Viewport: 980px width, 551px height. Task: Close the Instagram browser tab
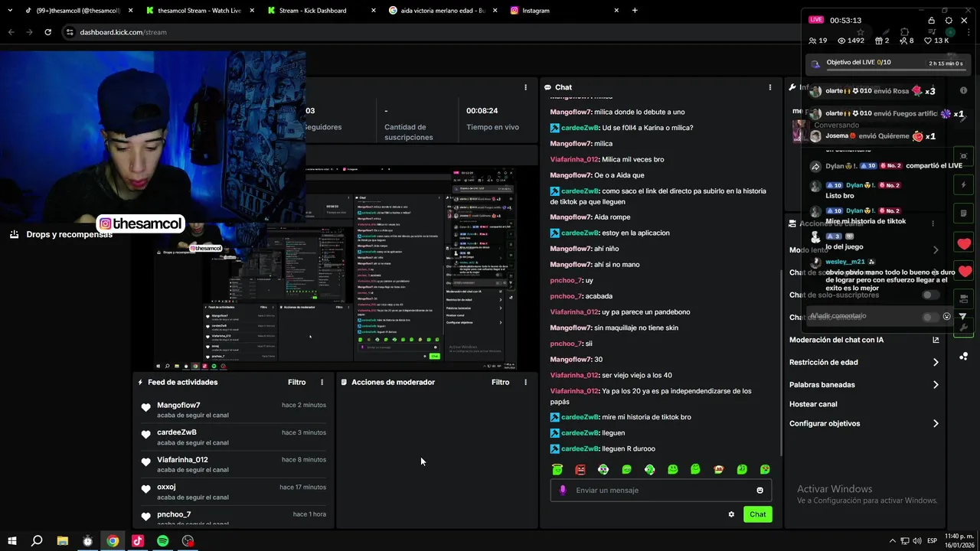(x=616, y=11)
